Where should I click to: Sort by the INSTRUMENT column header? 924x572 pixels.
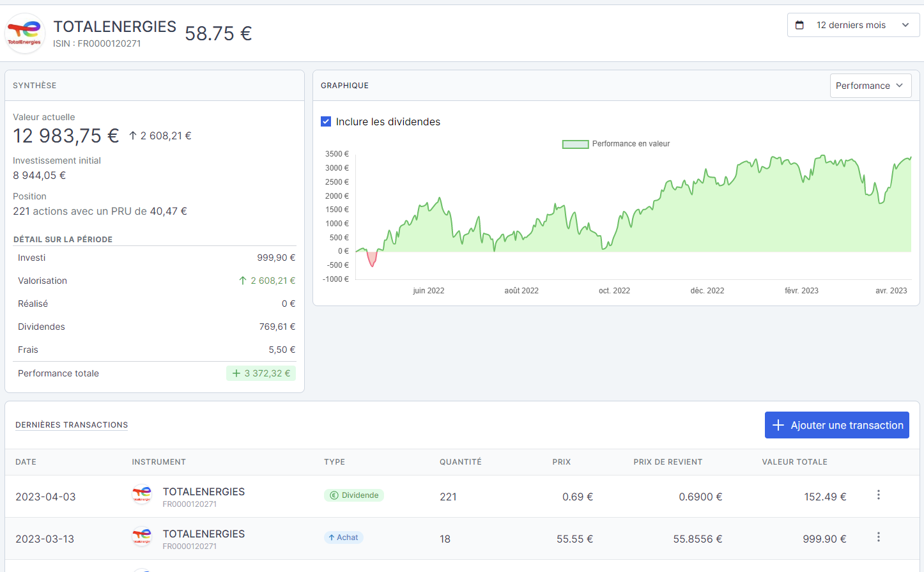tap(158, 462)
